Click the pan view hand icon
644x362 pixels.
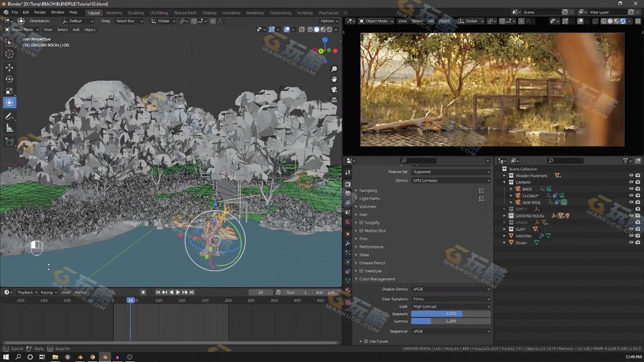(334, 79)
